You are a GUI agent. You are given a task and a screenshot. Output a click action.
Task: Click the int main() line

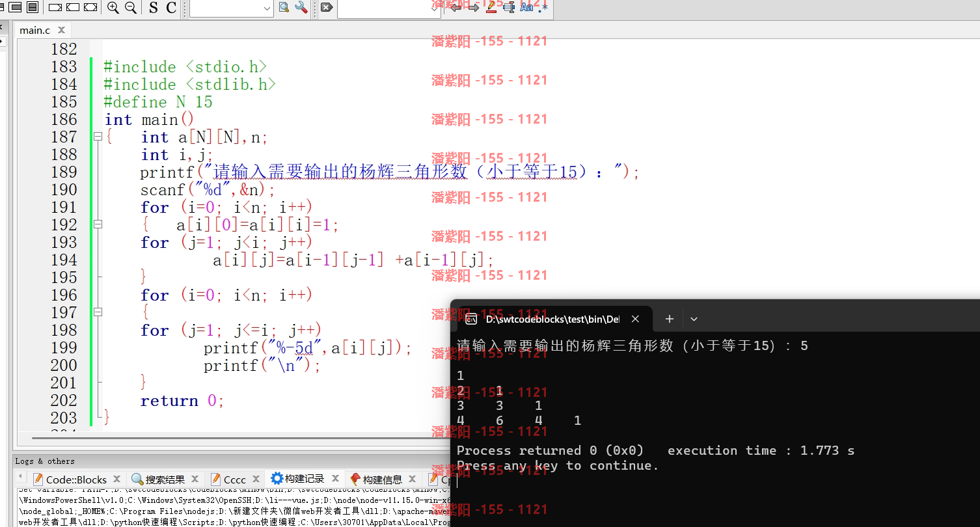[x=150, y=120]
